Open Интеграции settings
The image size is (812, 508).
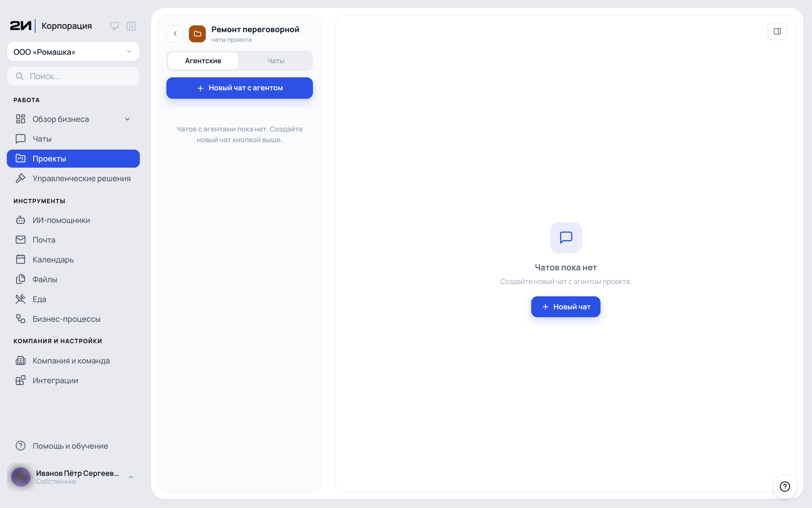pos(73,380)
